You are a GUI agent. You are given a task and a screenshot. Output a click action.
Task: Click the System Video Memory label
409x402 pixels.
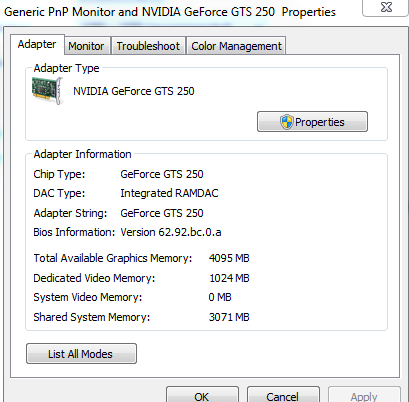click(88, 297)
